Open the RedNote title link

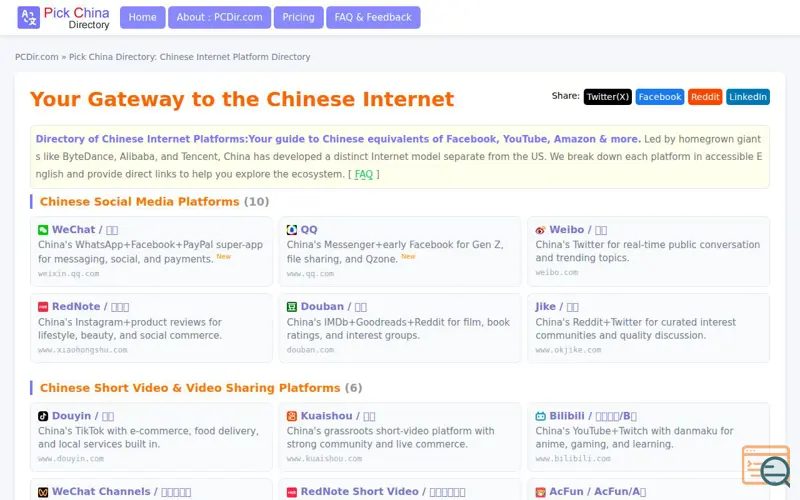coord(90,307)
